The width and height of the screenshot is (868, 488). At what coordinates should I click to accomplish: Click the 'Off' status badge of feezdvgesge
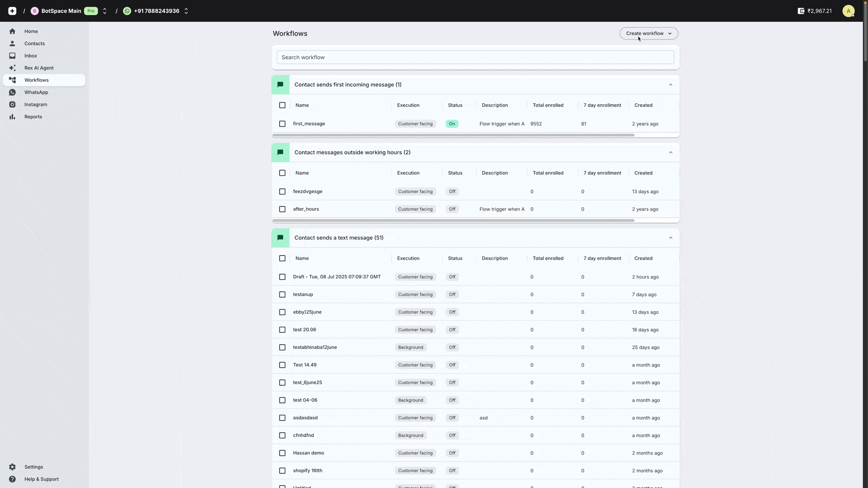coord(452,191)
